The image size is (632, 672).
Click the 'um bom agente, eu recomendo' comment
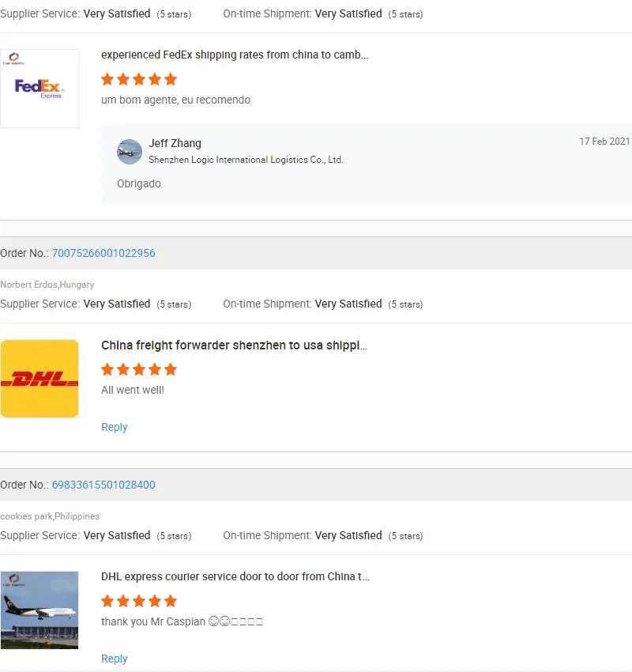[175, 100]
